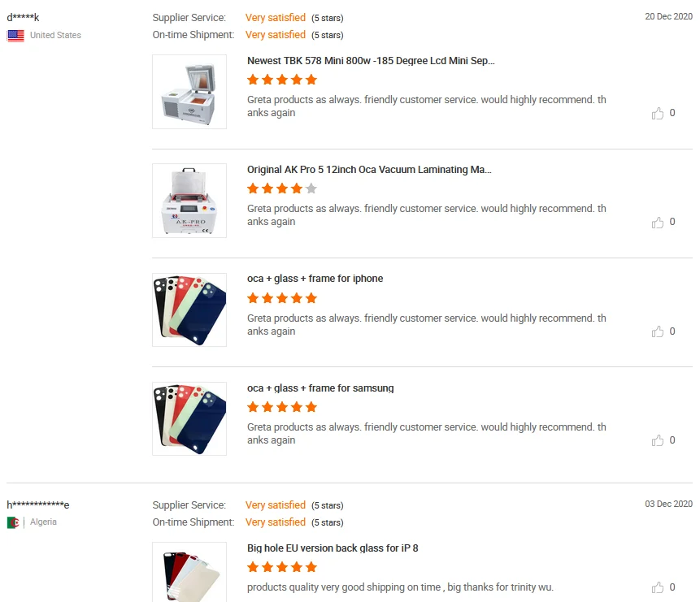Open the samsung frame product thumbnail
The height and width of the screenshot is (602, 700).
189,419
